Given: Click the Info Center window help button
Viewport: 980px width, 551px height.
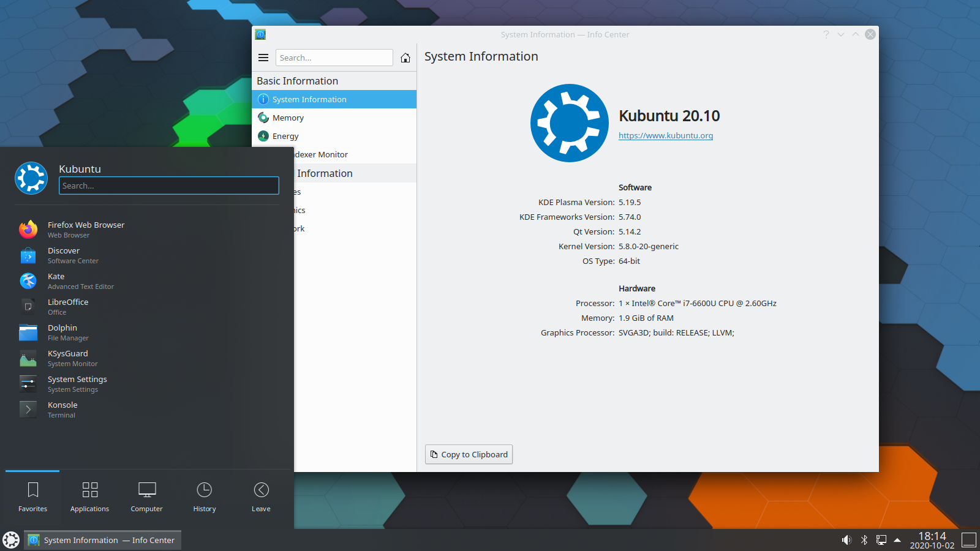Looking at the screenshot, I should point(826,34).
